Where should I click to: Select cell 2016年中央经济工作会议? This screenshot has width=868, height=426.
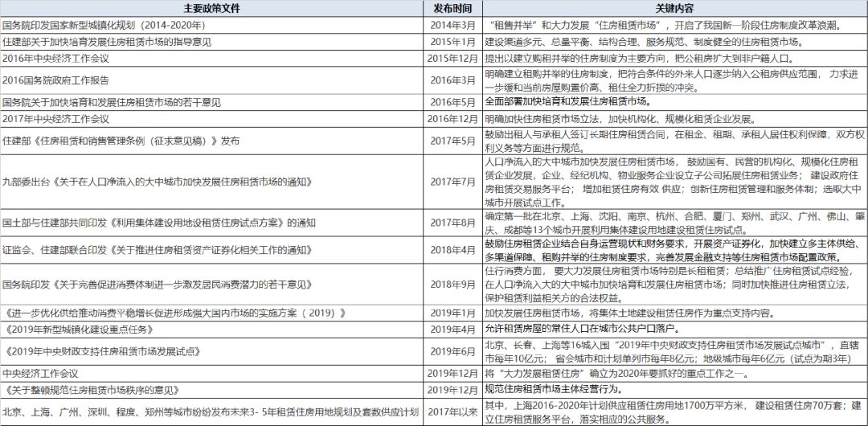[212, 59]
